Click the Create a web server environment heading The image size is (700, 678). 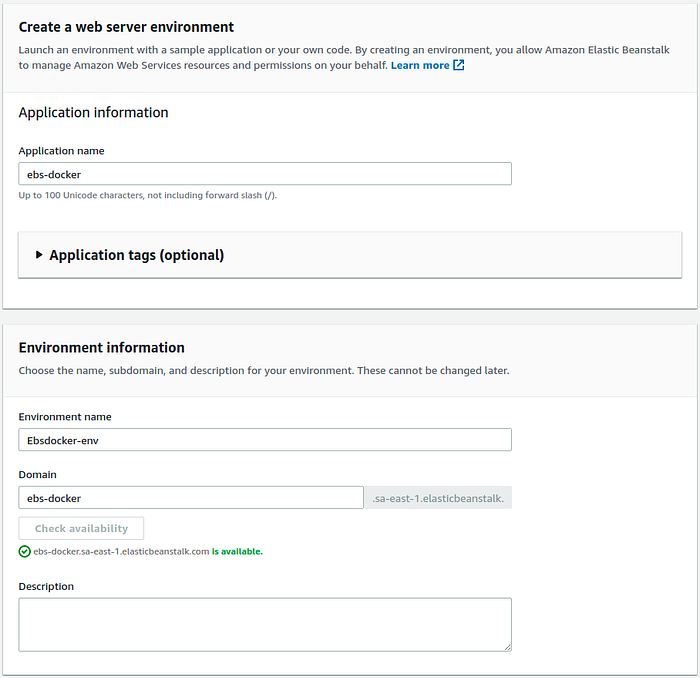[x=126, y=27]
